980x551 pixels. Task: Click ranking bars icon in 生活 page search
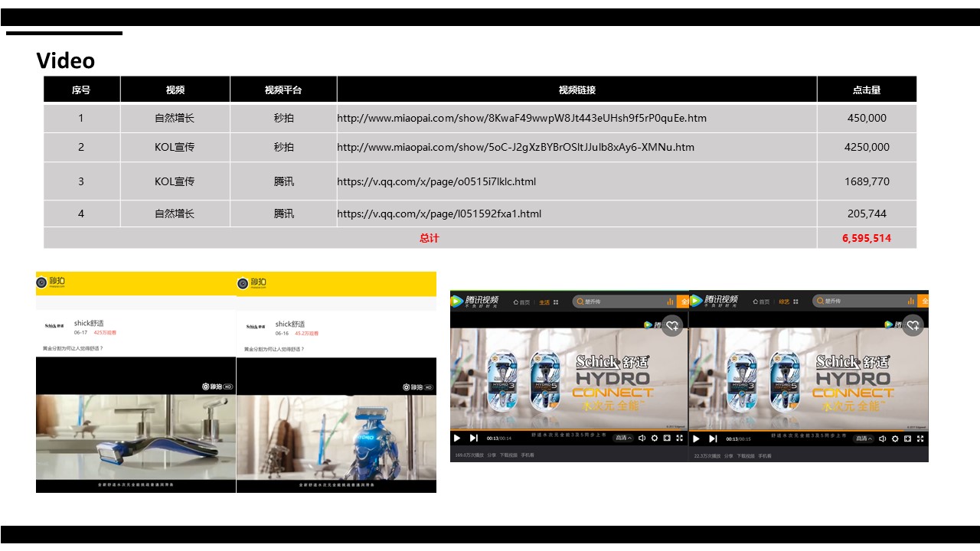(671, 302)
